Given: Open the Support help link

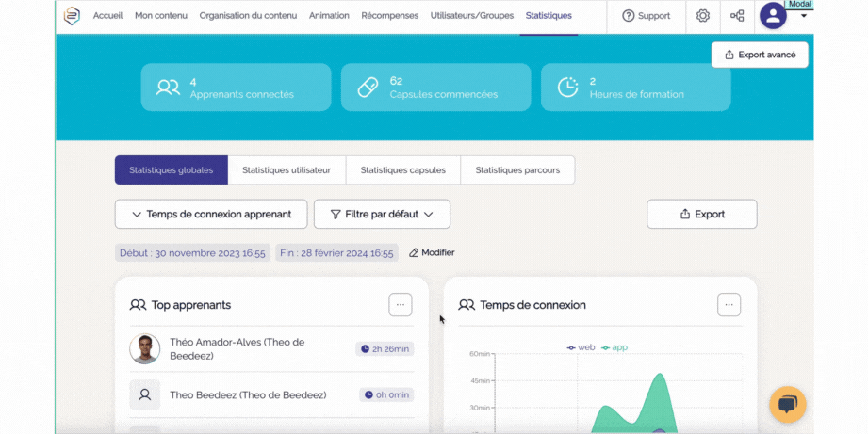Looking at the screenshot, I should (x=647, y=16).
